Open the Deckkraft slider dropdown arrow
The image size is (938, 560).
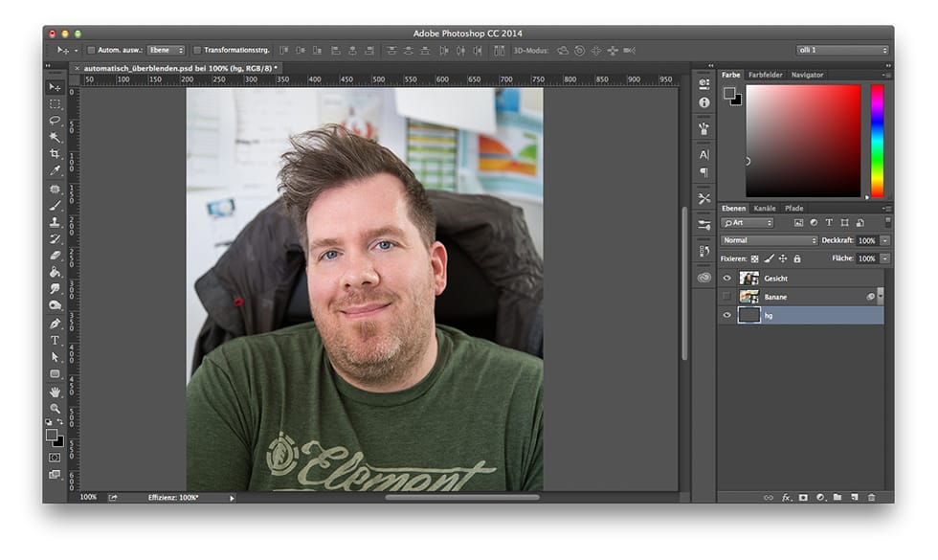pyautogui.click(x=884, y=240)
